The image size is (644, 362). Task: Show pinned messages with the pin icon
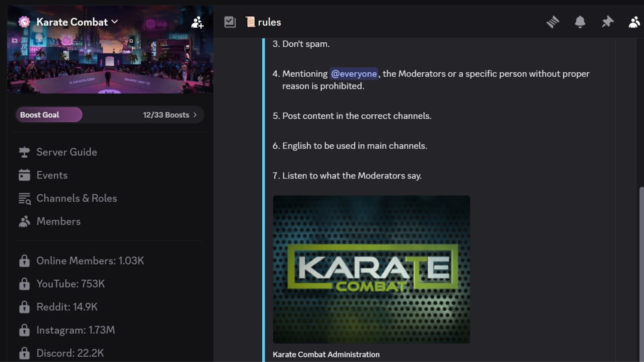(x=607, y=22)
